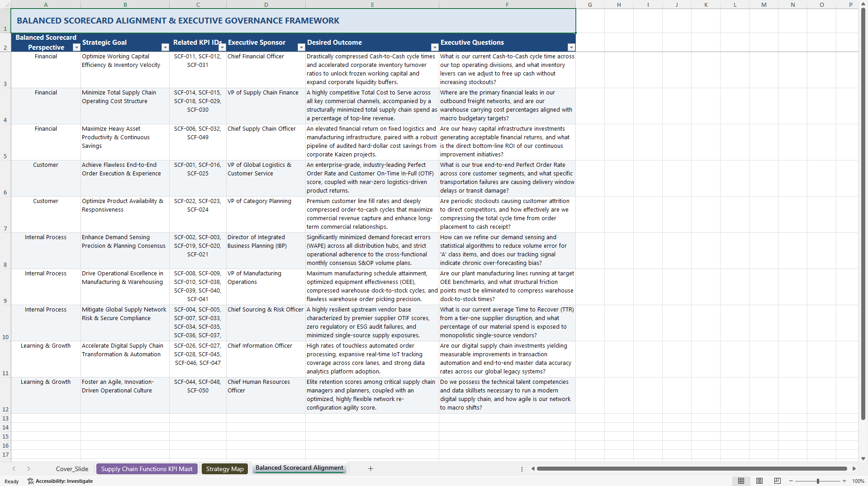Adjust the zoom slider handle
Image resolution: width=868 pixels, height=486 pixels.
[x=818, y=481]
